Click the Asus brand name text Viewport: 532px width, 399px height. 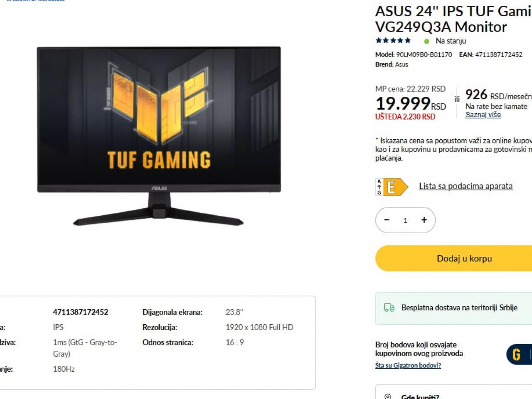coord(401,64)
